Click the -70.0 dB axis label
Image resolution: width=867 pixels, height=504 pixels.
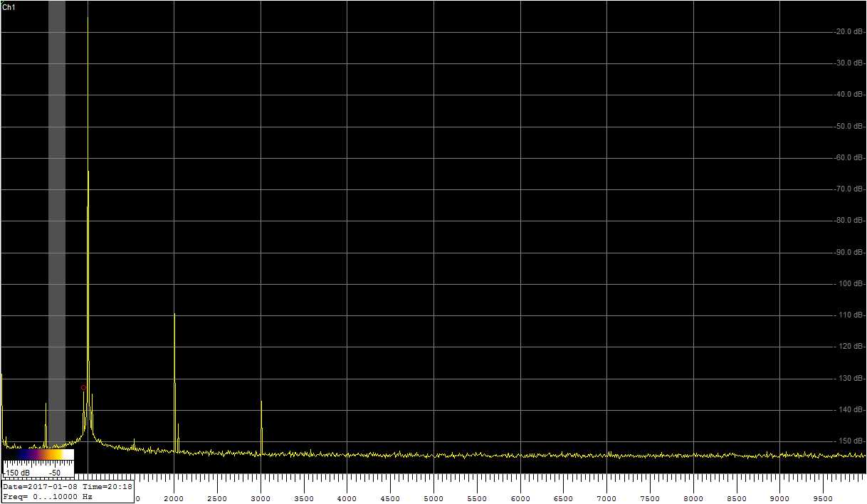pos(849,189)
